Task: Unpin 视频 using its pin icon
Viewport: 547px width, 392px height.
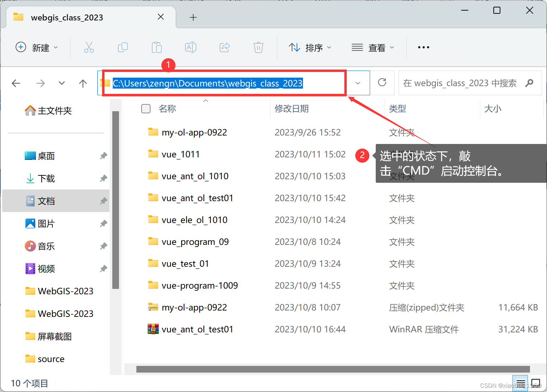Action: click(103, 269)
